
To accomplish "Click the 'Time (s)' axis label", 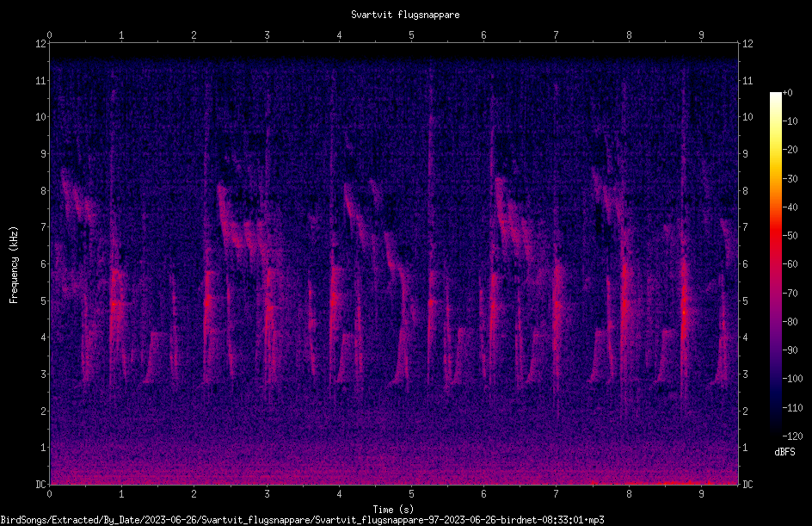I will coord(393,510).
